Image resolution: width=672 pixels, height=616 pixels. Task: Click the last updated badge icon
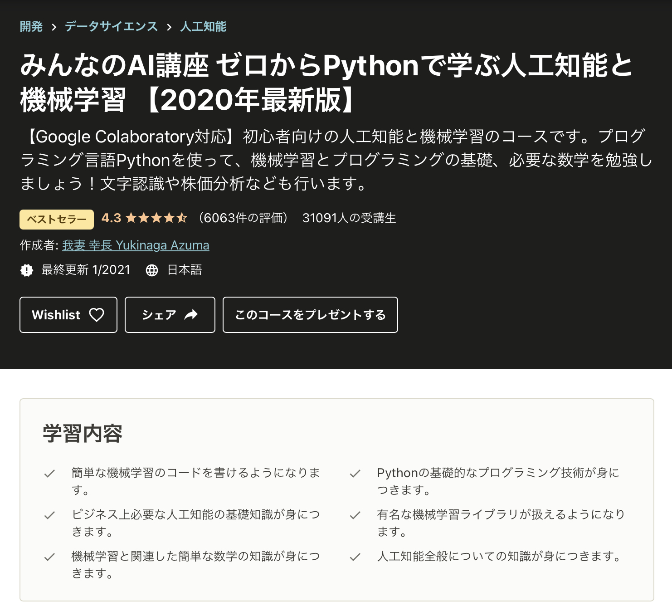(x=27, y=270)
